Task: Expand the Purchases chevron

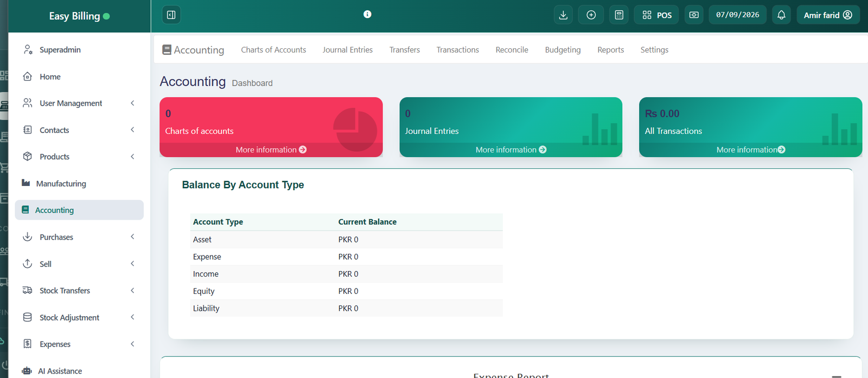Action: (x=132, y=237)
